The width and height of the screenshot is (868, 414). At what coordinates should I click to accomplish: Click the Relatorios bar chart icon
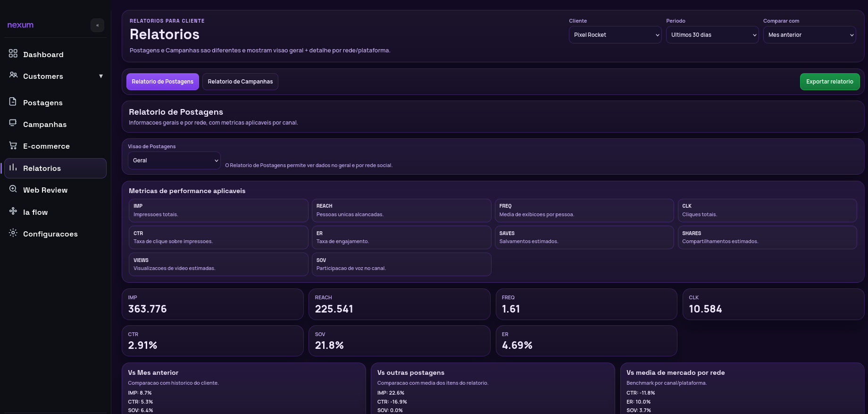[13, 168]
